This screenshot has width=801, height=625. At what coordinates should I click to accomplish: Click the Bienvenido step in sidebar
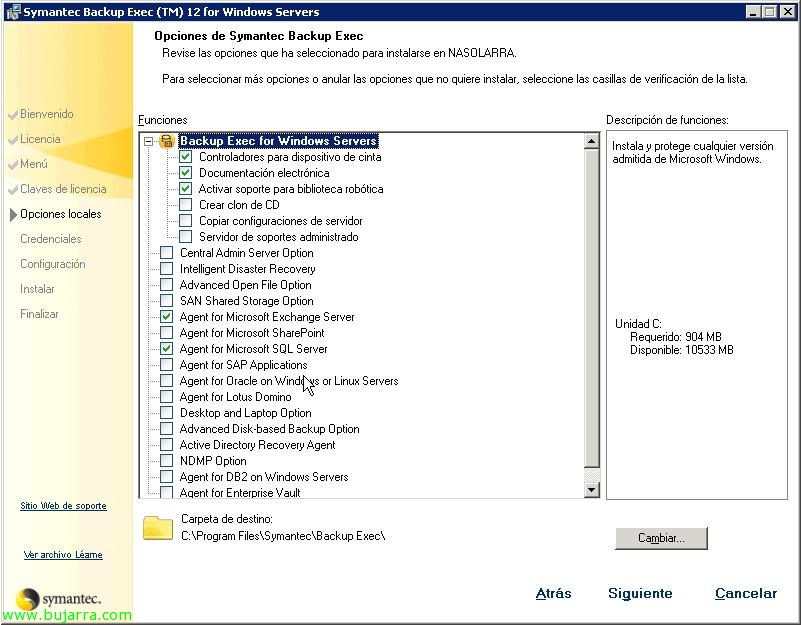[x=46, y=114]
